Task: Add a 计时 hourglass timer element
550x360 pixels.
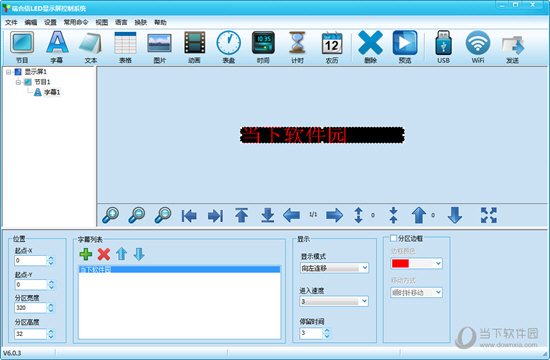Action: click(297, 47)
